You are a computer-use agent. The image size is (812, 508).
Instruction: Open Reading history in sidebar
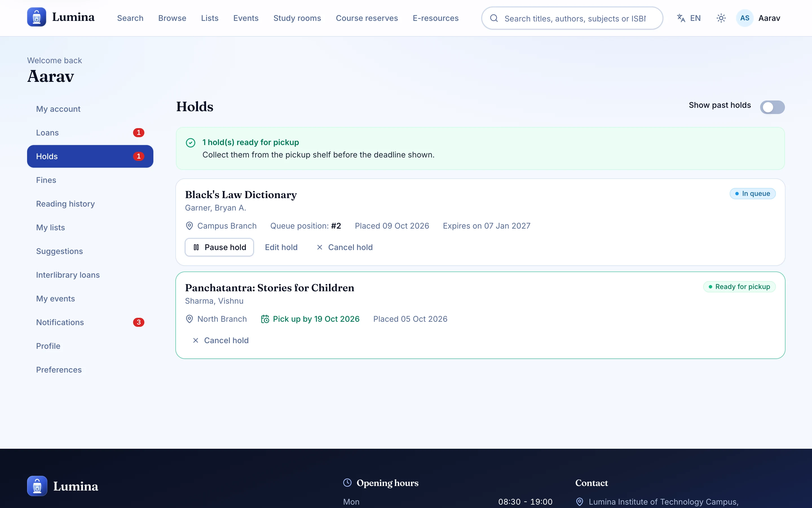click(90, 203)
